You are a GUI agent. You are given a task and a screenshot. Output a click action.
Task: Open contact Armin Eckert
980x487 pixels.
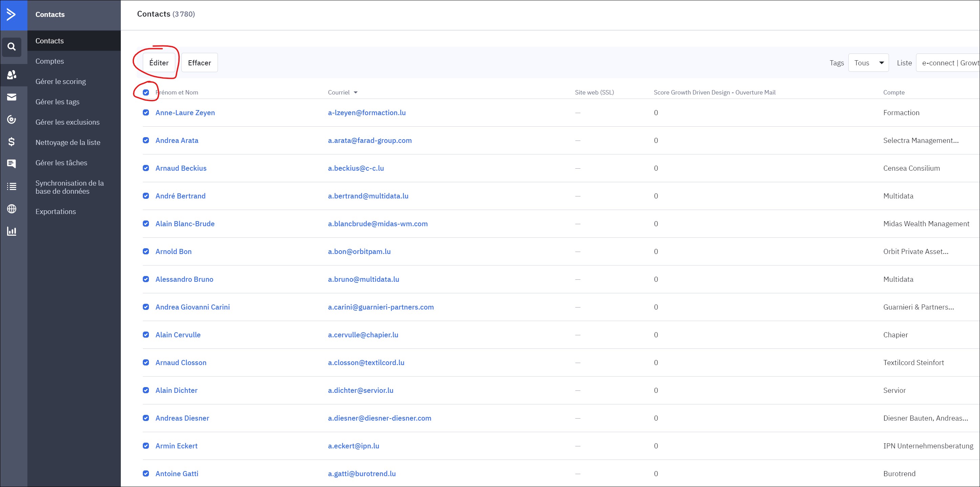pyautogui.click(x=177, y=446)
